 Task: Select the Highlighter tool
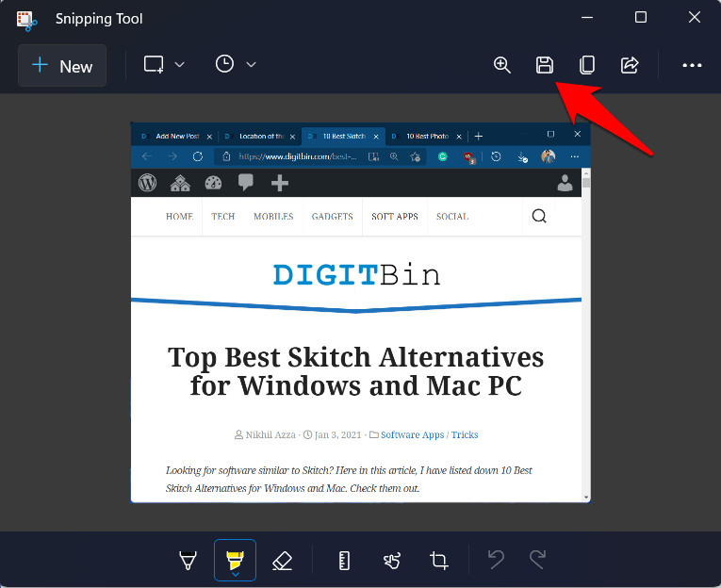point(235,558)
